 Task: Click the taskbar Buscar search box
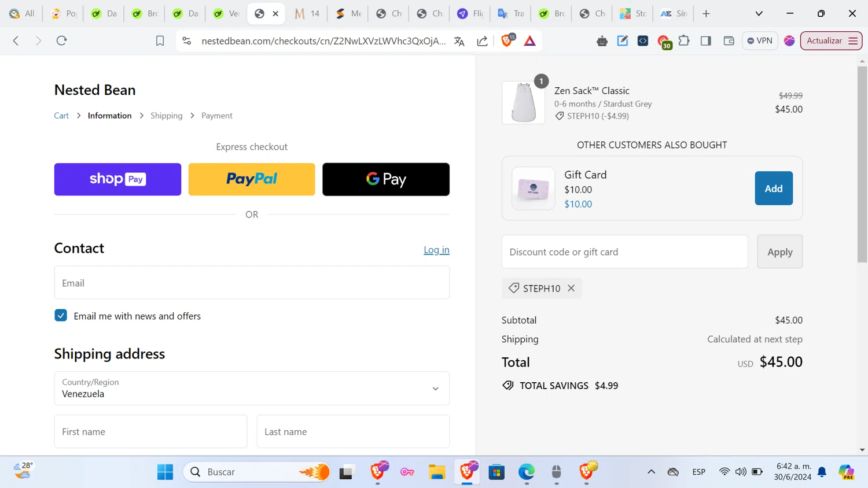[258, 472]
